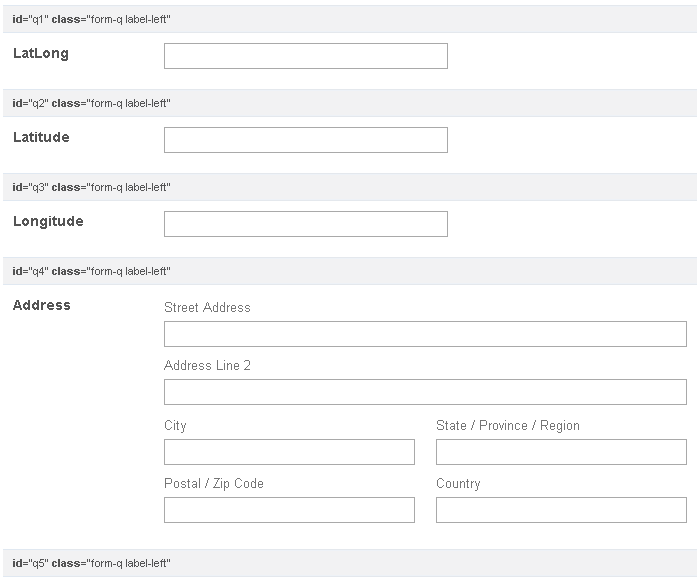Click into the Street Address input box

coord(425,334)
